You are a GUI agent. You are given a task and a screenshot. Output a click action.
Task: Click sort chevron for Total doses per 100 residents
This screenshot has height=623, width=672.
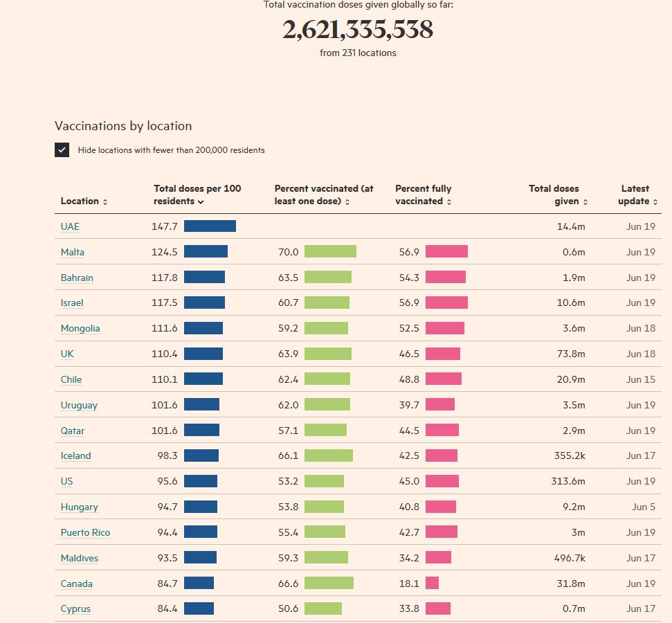(201, 201)
